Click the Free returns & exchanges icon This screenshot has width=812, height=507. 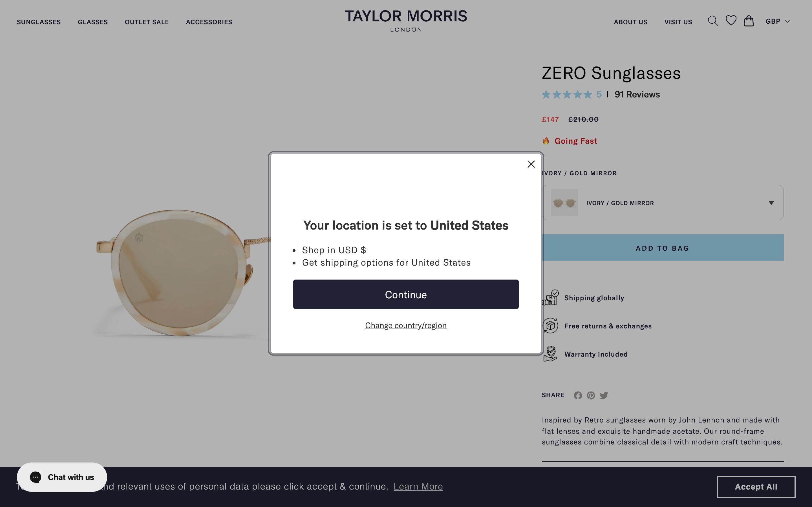550,325
